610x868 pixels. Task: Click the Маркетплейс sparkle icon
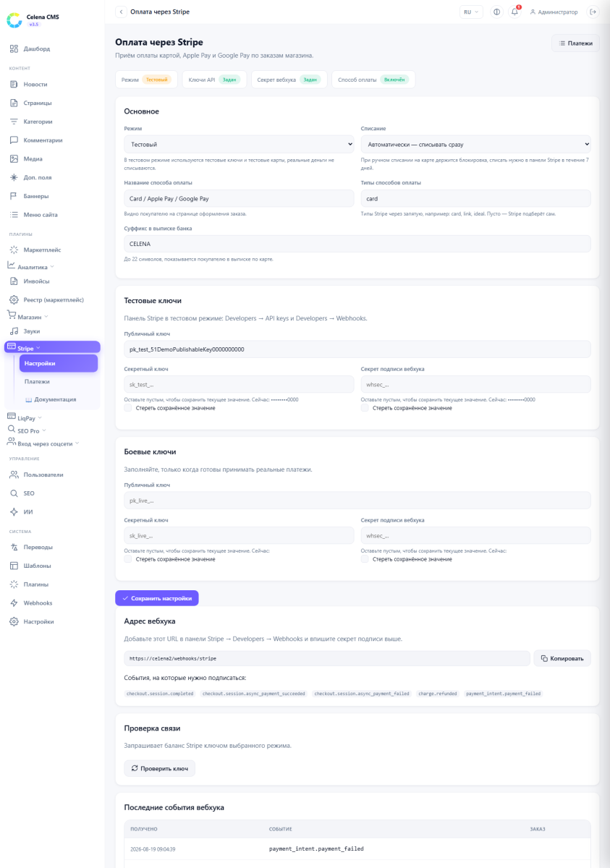pos(14,250)
